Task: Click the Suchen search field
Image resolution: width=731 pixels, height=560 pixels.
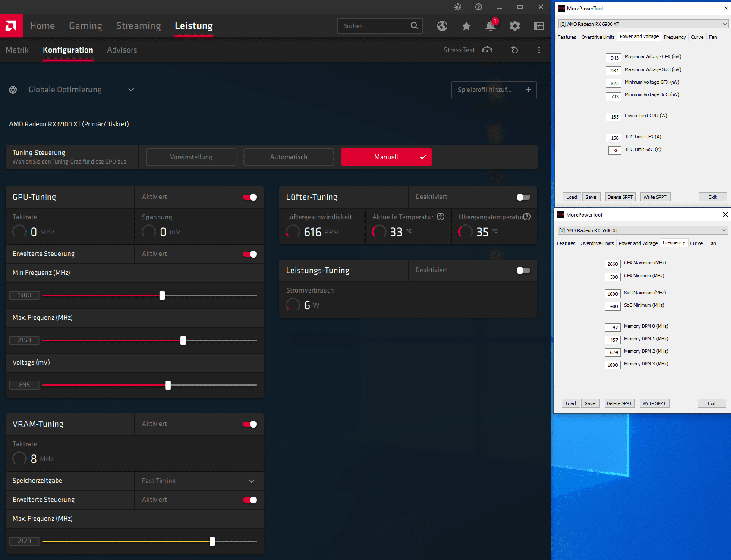Action: pyautogui.click(x=380, y=26)
